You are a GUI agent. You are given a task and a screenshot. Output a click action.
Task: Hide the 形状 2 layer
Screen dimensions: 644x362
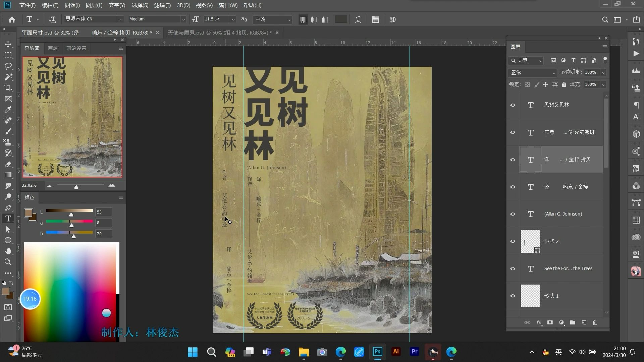tap(513, 241)
